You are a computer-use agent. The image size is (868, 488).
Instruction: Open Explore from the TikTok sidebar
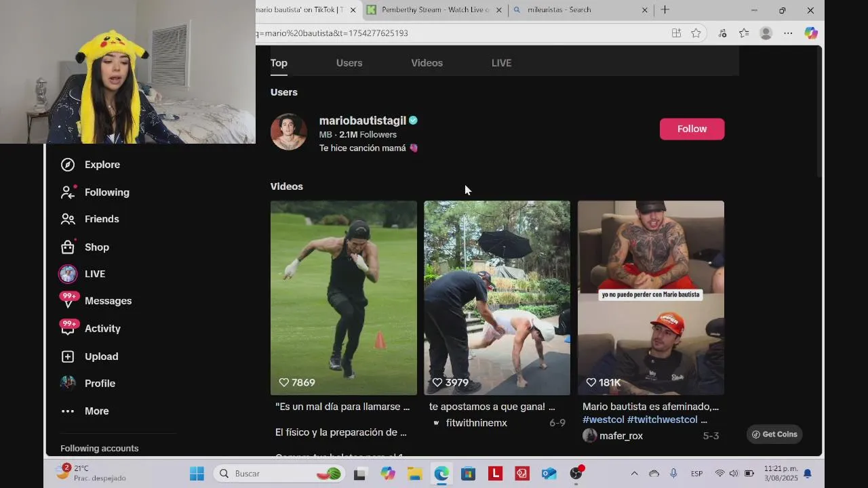point(90,165)
